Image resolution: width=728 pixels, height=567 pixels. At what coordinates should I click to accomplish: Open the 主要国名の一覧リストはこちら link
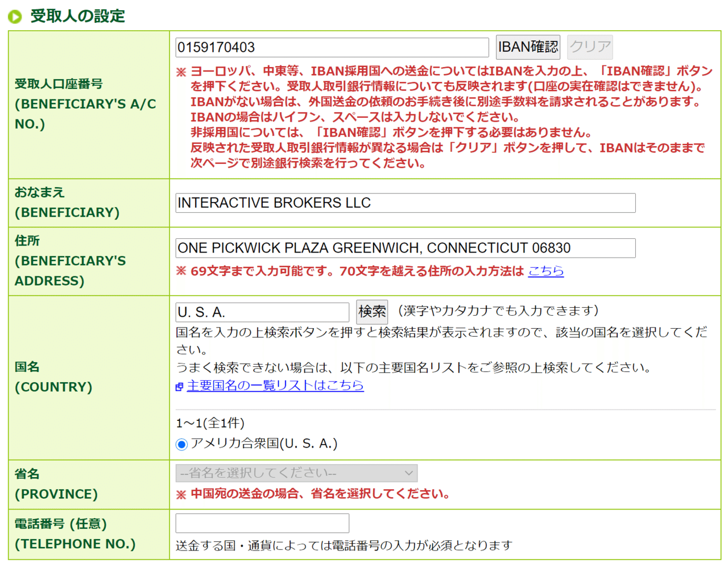coord(275,385)
